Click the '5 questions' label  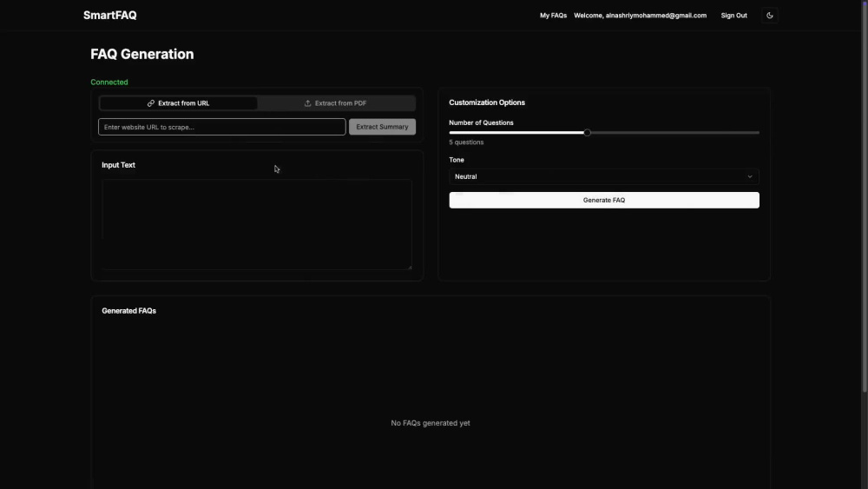click(466, 142)
